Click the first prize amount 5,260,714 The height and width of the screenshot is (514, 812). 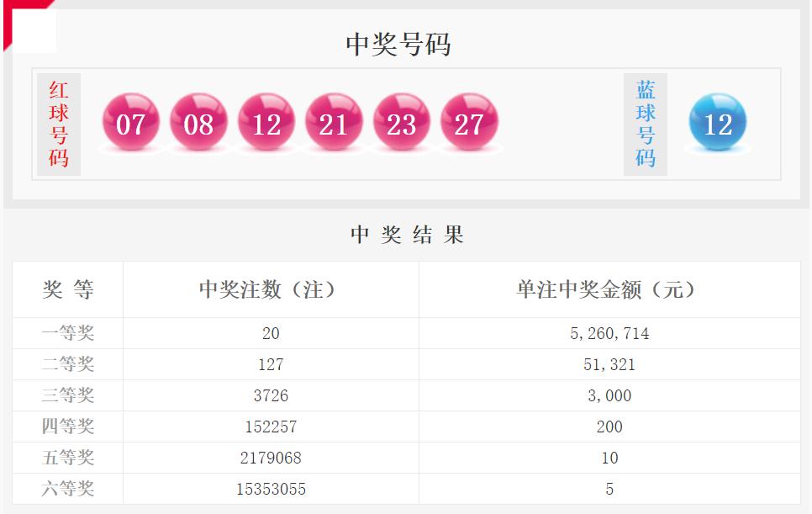[x=609, y=333]
